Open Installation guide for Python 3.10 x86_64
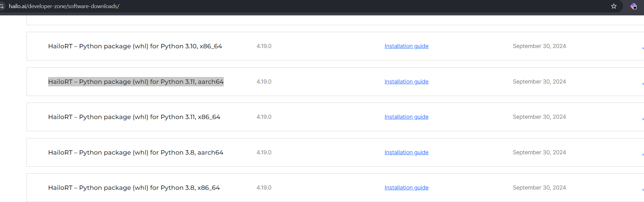 (406, 46)
